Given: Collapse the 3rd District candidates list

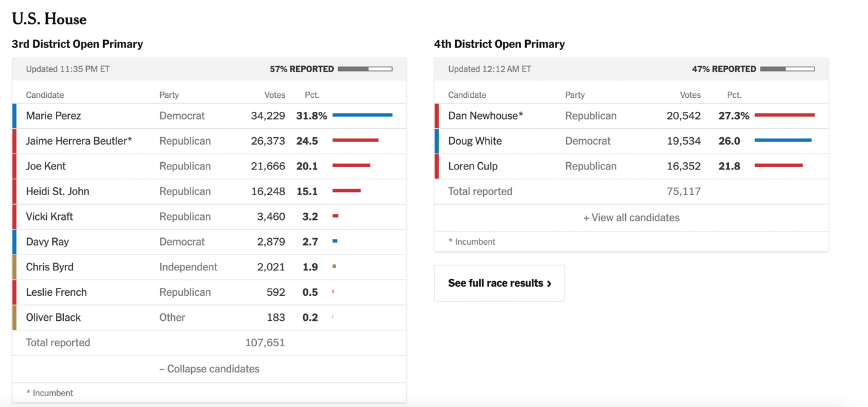Looking at the screenshot, I should [209, 369].
